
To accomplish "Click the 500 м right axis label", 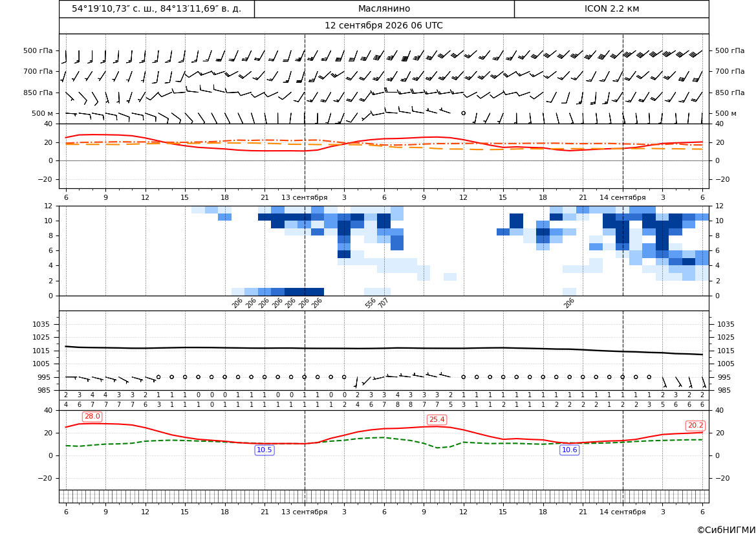I will click(x=726, y=113).
